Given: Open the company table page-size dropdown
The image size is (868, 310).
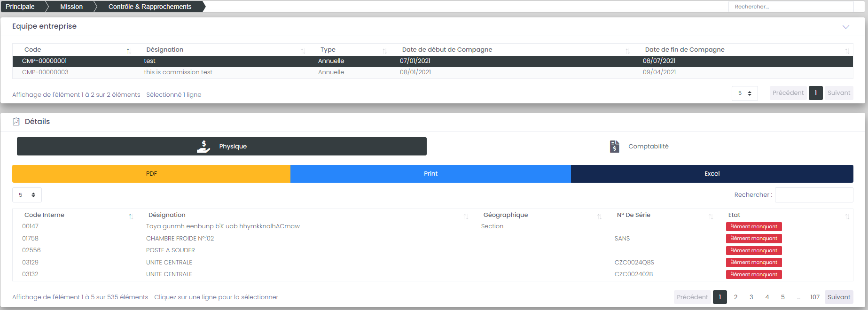Looking at the screenshot, I should coord(744,93).
